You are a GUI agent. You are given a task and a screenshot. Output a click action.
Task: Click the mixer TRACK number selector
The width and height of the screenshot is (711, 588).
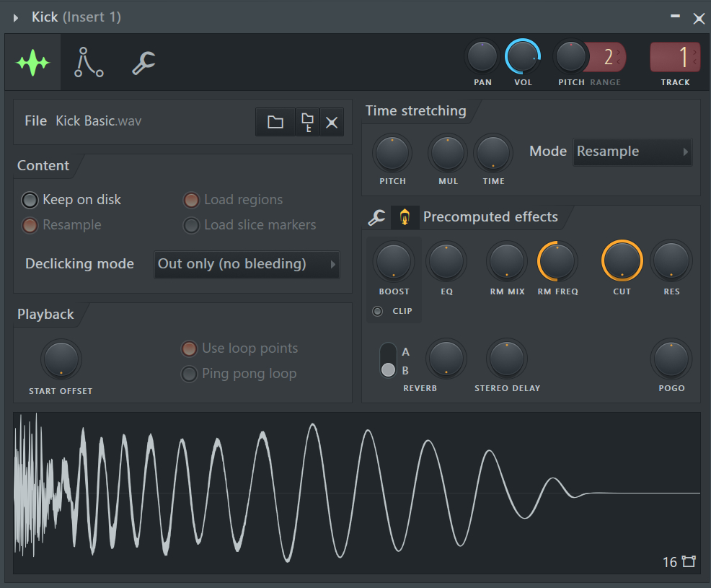[675, 57]
